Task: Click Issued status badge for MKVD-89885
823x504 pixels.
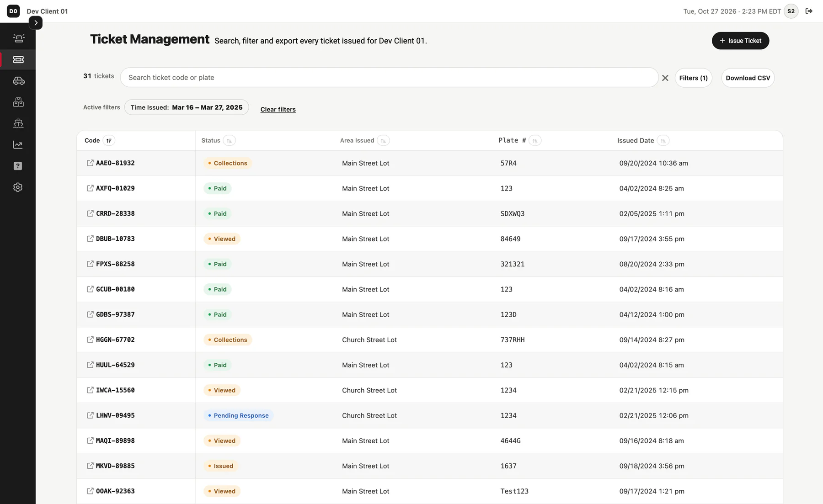Action: point(220,466)
